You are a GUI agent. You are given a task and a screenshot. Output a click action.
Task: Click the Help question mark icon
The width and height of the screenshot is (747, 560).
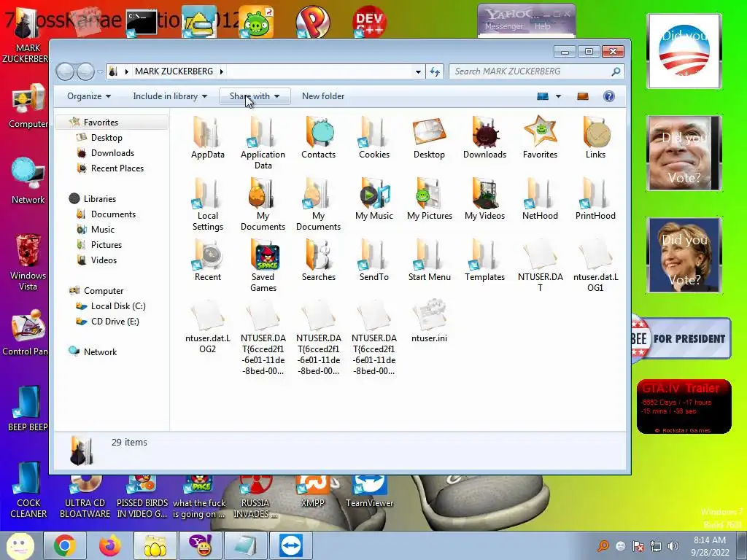[608, 96]
